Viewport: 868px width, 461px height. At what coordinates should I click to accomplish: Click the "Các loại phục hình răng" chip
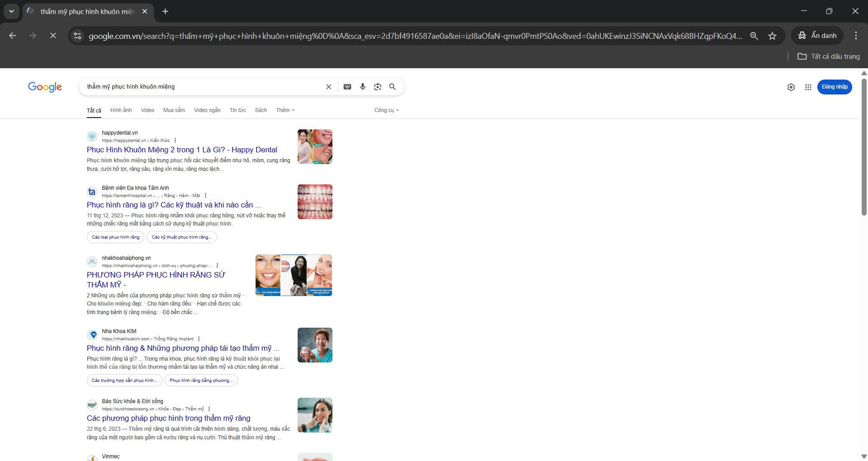(116, 237)
